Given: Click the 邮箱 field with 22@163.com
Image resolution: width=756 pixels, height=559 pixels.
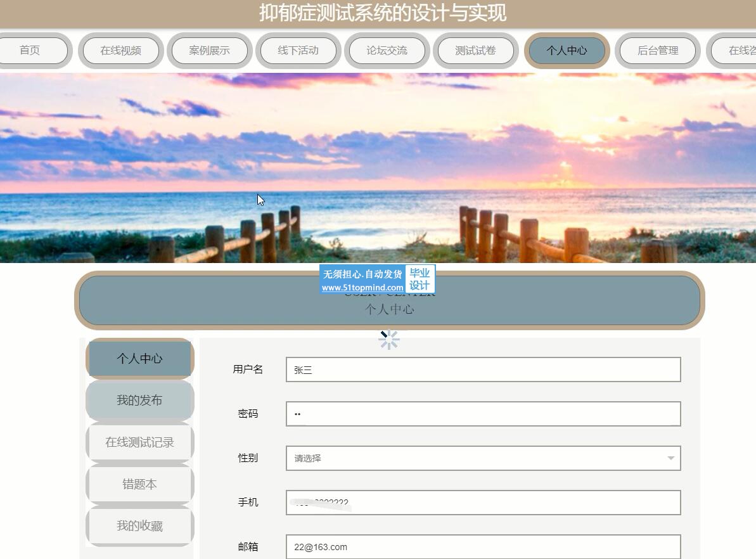Looking at the screenshot, I should 483,546.
